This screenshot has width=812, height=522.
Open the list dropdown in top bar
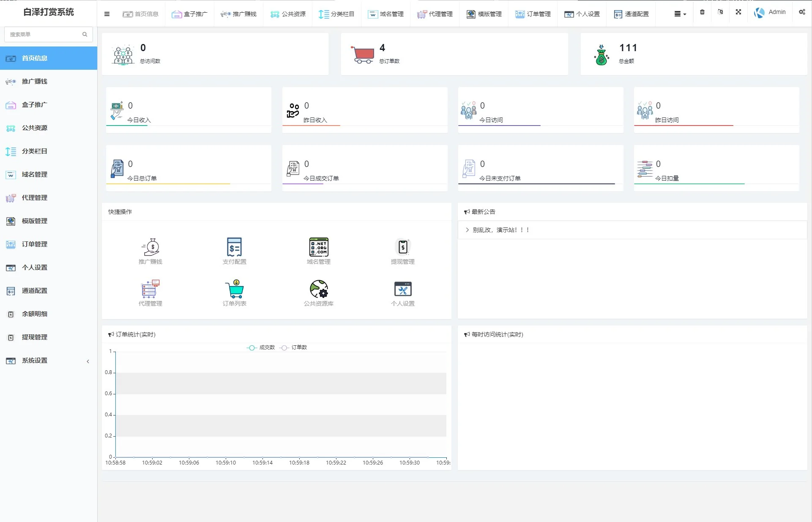click(680, 14)
